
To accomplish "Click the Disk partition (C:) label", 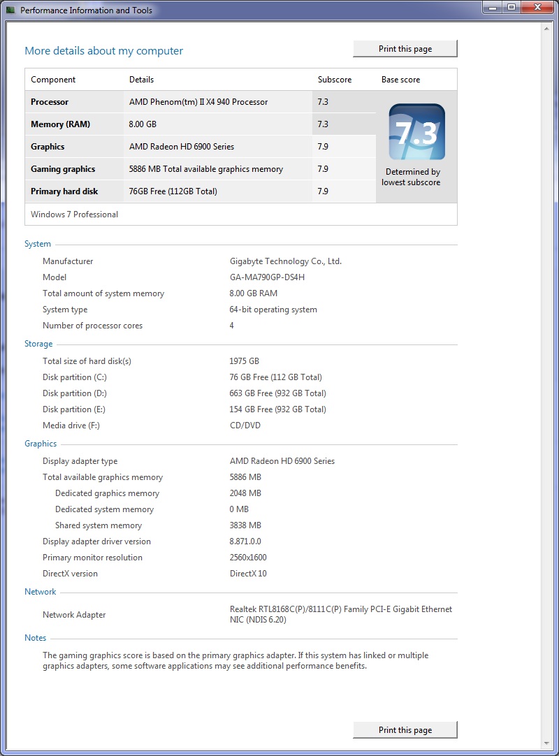I will click(x=74, y=377).
